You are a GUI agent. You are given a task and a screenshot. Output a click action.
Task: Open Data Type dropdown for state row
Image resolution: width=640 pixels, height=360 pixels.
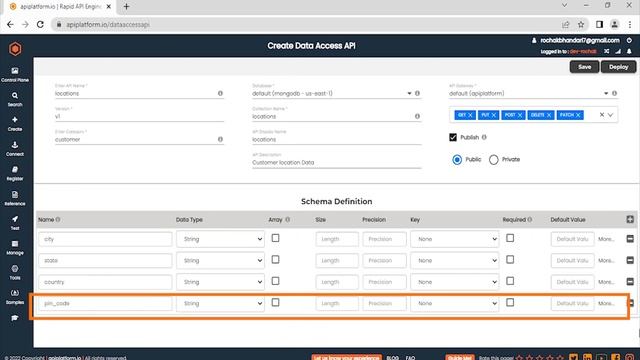tap(220, 260)
